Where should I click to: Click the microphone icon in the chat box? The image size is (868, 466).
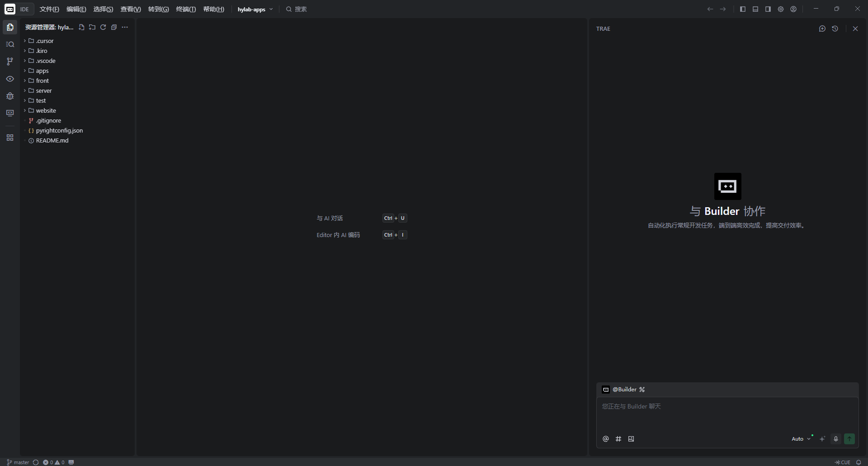pyautogui.click(x=835, y=438)
